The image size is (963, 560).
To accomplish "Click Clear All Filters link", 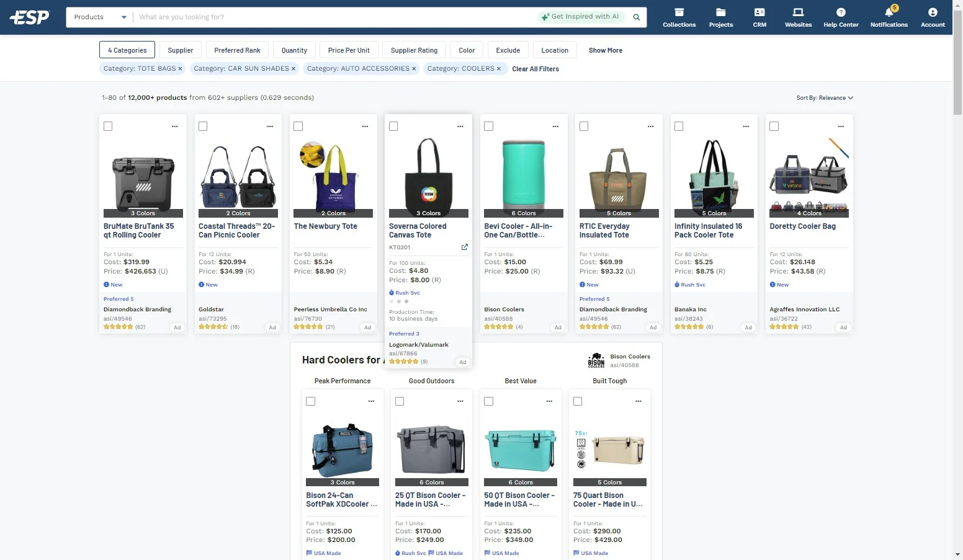I will tap(535, 69).
